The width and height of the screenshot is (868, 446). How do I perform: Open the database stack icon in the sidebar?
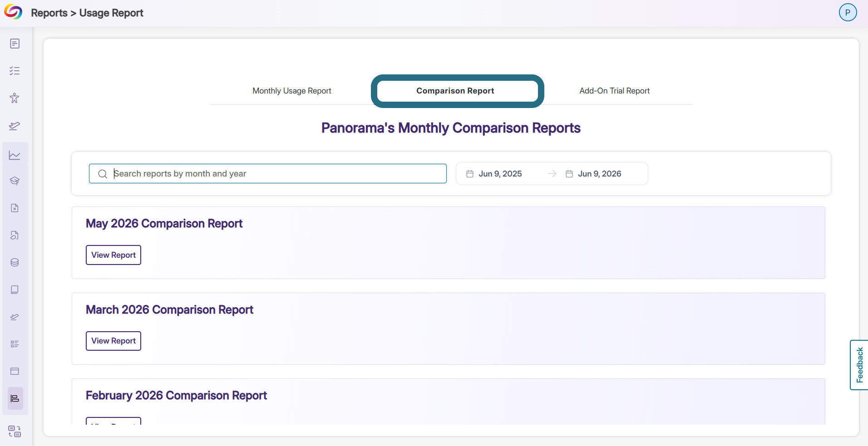[x=15, y=262]
